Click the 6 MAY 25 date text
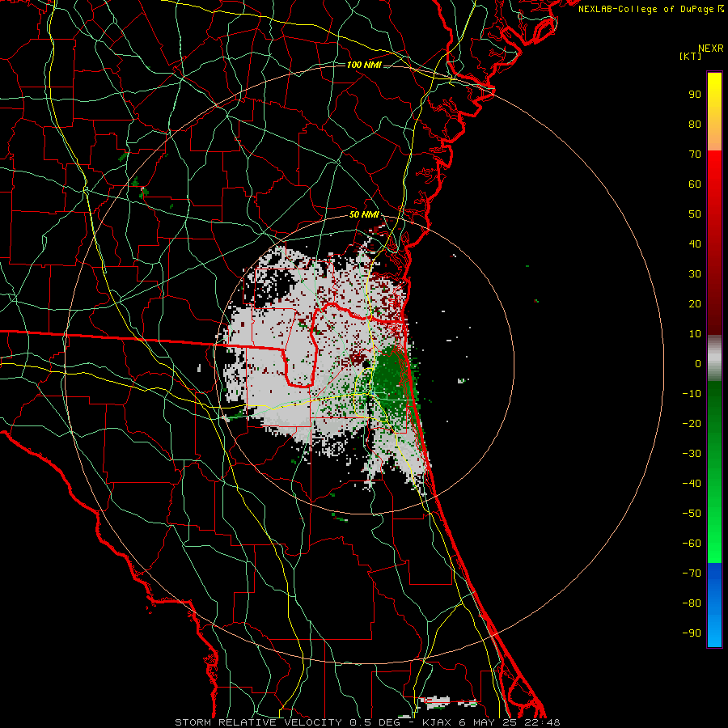Viewport: 728px width, 728px height. tap(487, 722)
